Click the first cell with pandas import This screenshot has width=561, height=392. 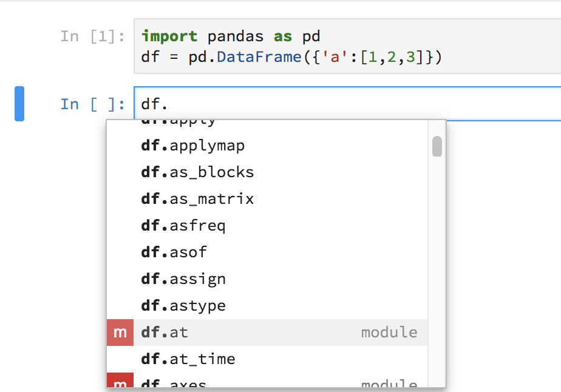coord(347,47)
